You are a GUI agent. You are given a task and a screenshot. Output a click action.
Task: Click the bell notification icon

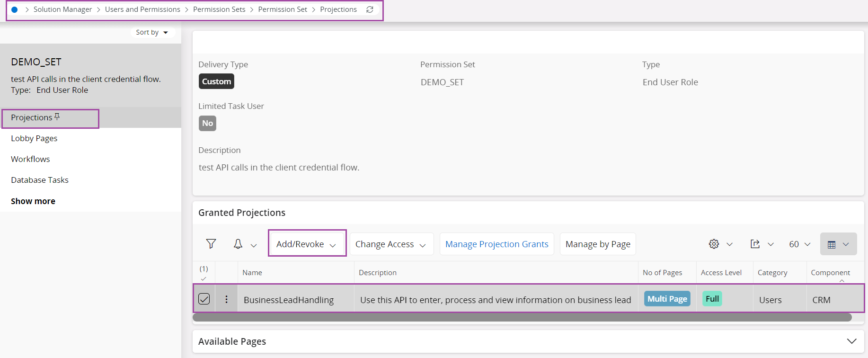coord(238,244)
